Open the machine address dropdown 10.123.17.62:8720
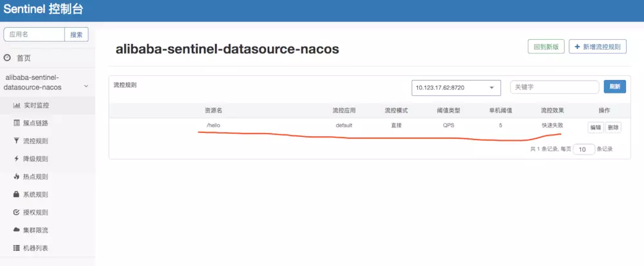644x266 pixels. point(456,88)
